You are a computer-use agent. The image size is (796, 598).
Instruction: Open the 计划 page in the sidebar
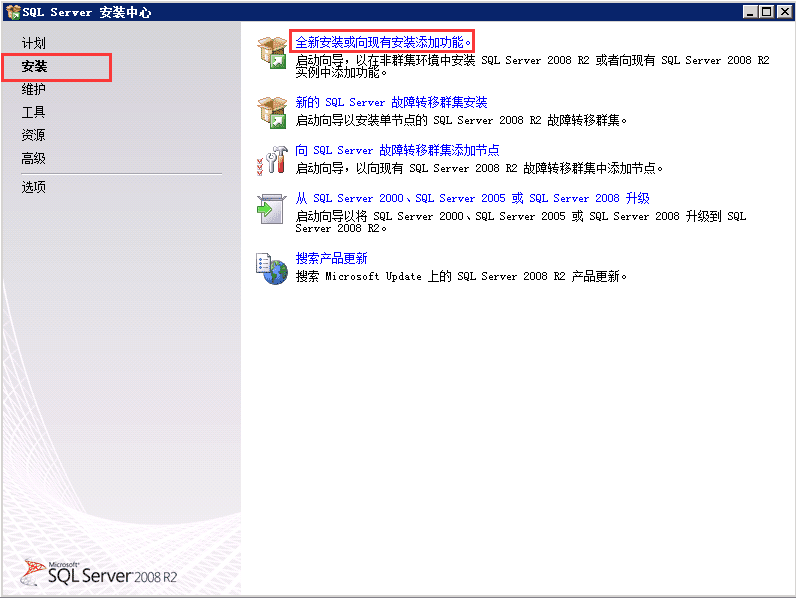[34, 43]
